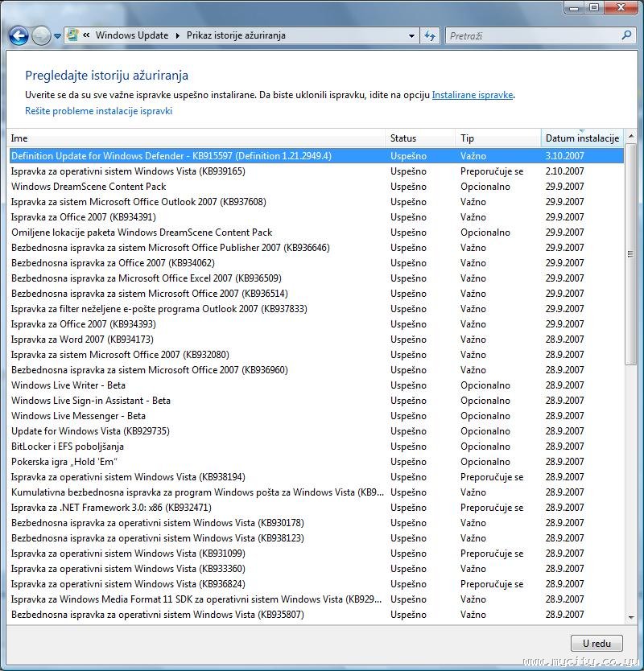Image resolution: width=644 pixels, height=671 pixels.
Task: Click the scrollbar up arrow
Action: 630,137
